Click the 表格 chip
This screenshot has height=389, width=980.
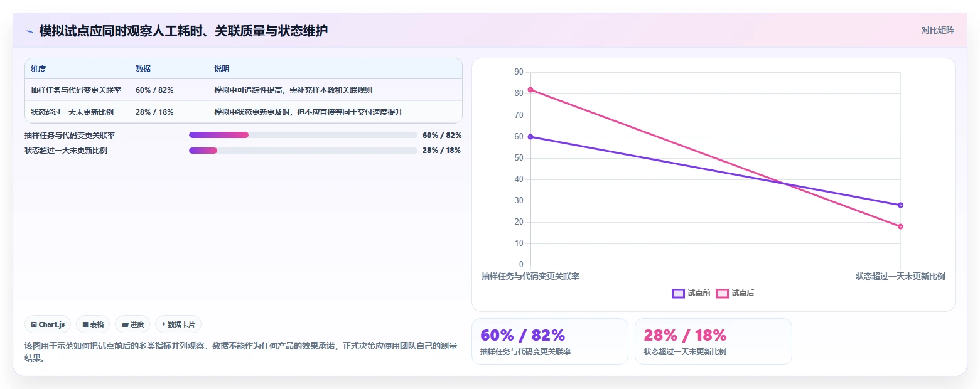click(93, 324)
